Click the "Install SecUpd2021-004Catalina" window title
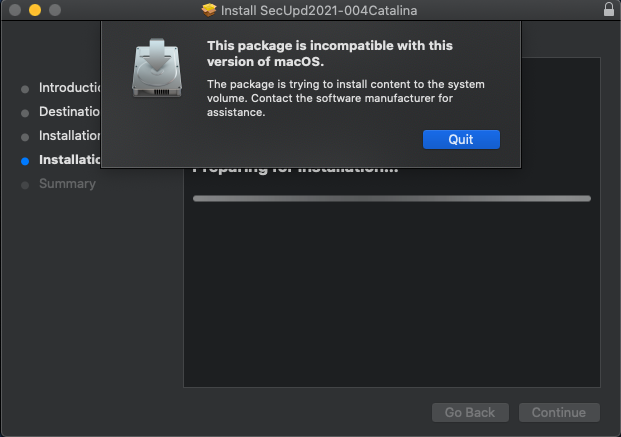This screenshot has width=621, height=437. (319, 10)
